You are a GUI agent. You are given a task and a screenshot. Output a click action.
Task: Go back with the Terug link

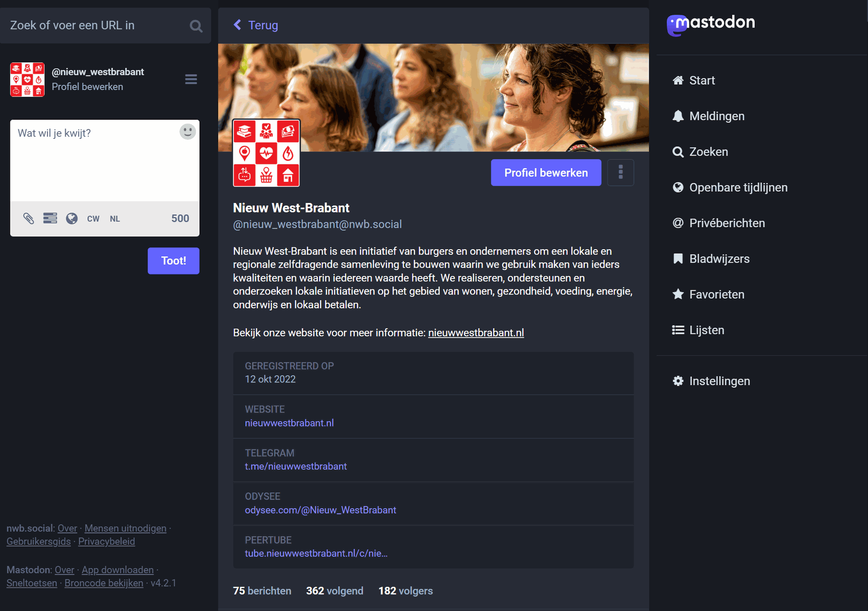tap(256, 25)
